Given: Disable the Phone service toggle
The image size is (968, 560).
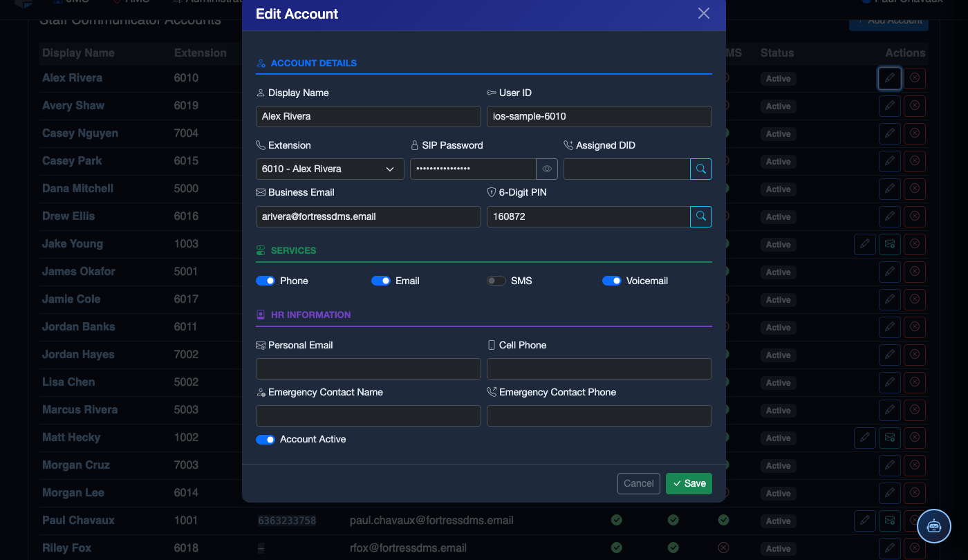Looking at the screenshot, I should point(266,281).
